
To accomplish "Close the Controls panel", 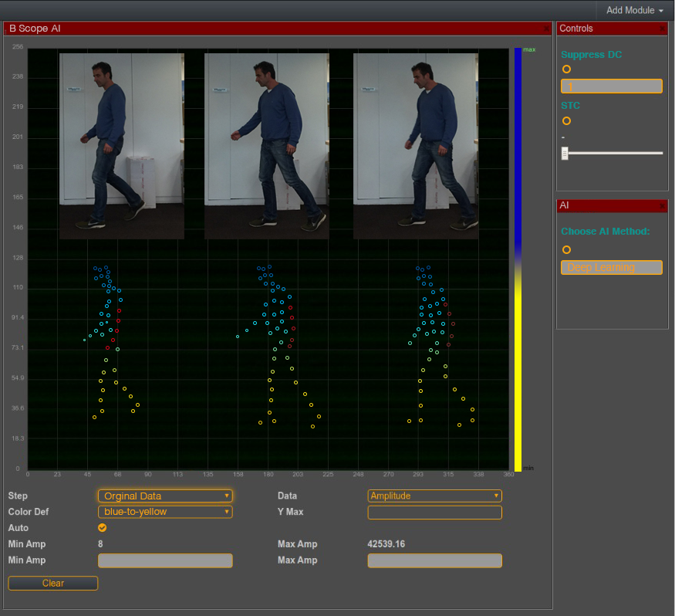I will 662,29.
